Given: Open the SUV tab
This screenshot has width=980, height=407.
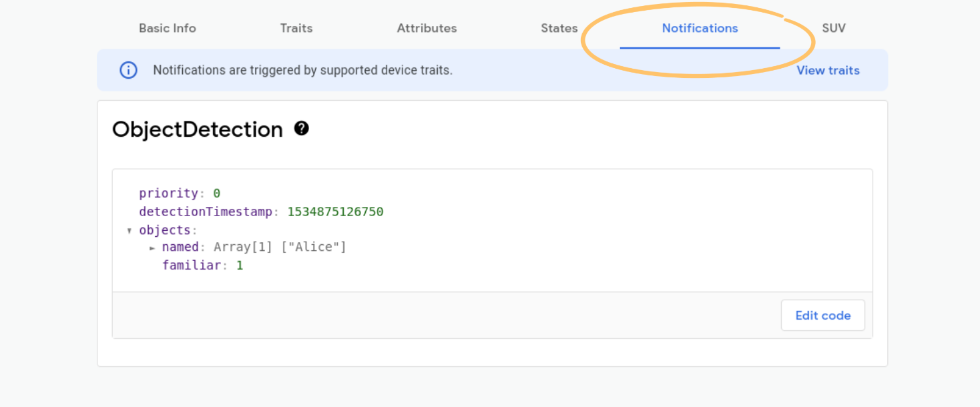Looking at the screenshot, I should tap(834, 28).
